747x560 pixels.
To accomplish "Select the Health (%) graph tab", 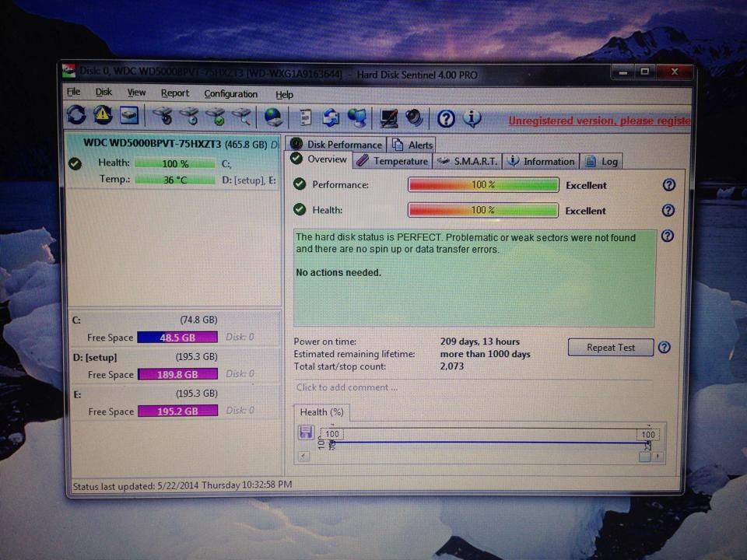I will (321, 412).
